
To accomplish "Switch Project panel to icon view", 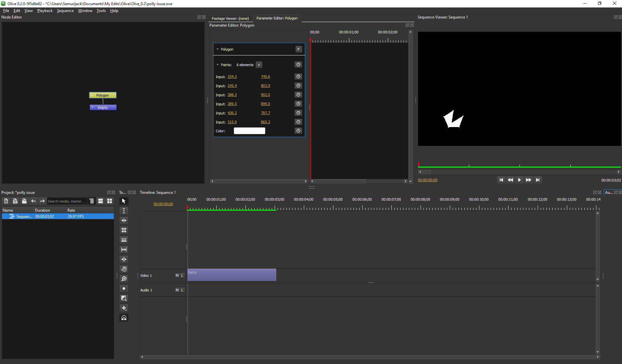I will pyautogui.click(x=110, y=201).
